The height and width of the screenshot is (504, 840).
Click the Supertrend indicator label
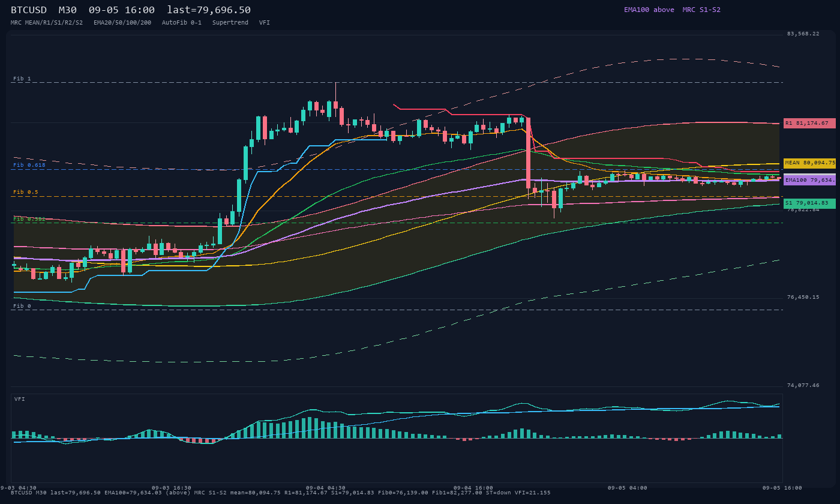(x=230, y=23)
